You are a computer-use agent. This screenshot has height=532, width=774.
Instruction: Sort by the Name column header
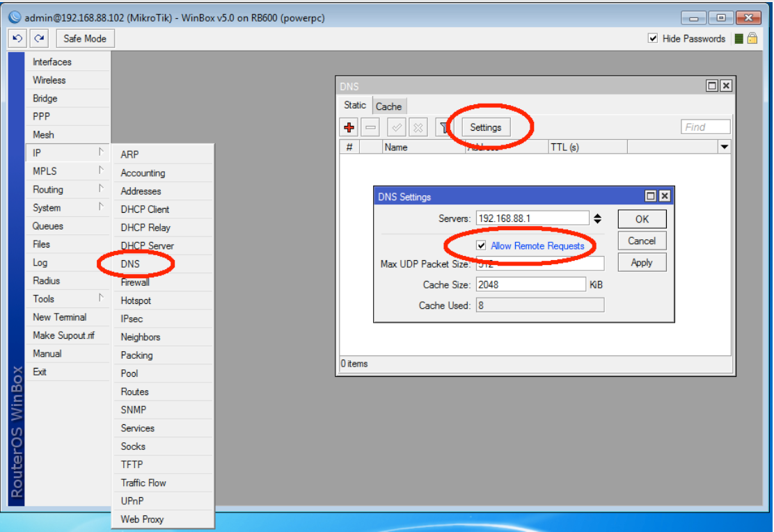(x=424, y=147)
